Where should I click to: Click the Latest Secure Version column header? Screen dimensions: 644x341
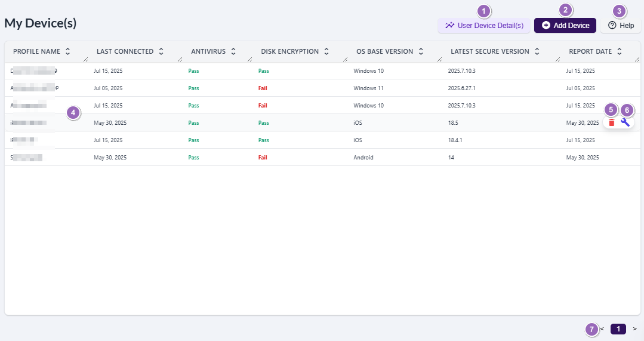click(489, 51)
